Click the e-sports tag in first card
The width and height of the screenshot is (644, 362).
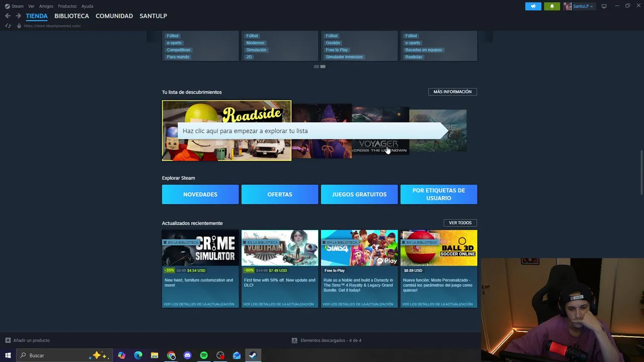coord(174,43)
